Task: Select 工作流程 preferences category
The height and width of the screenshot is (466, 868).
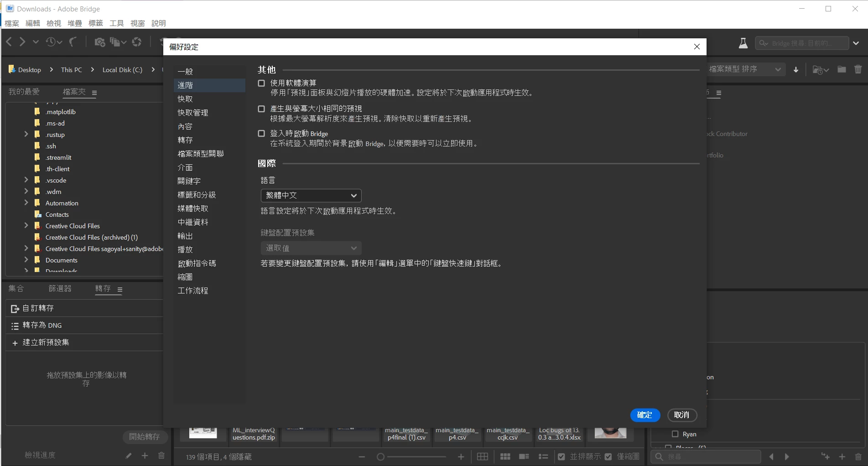Action: coord(209,291)
